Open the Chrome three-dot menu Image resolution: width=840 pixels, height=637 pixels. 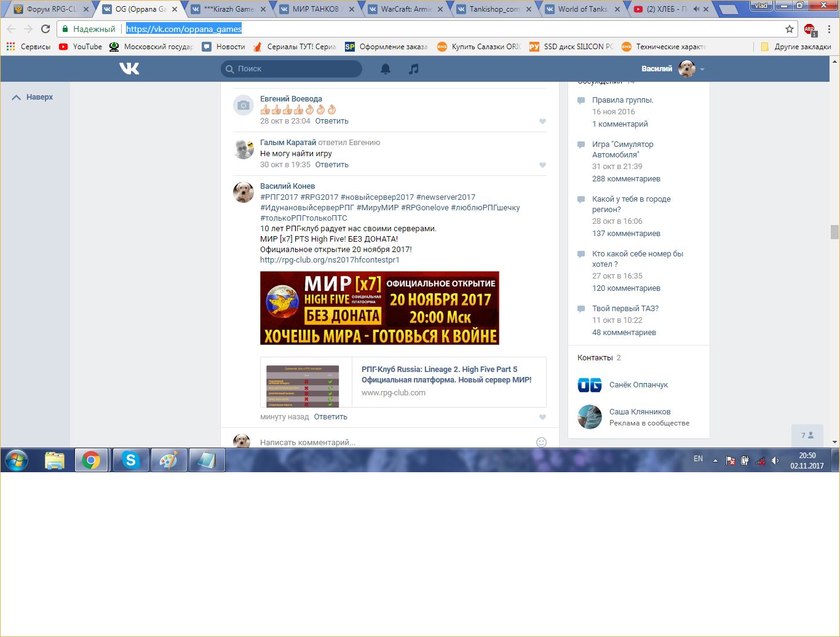[829, 29]
